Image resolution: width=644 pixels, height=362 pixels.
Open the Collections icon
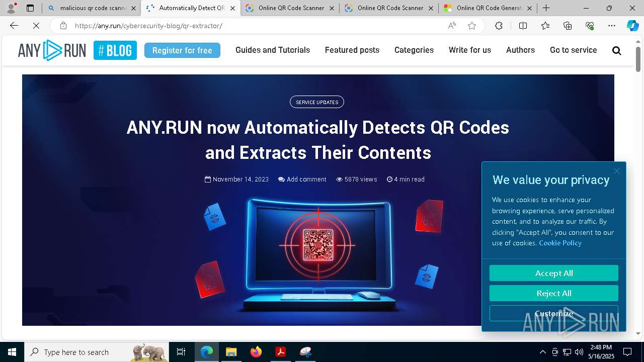[568, 26]
